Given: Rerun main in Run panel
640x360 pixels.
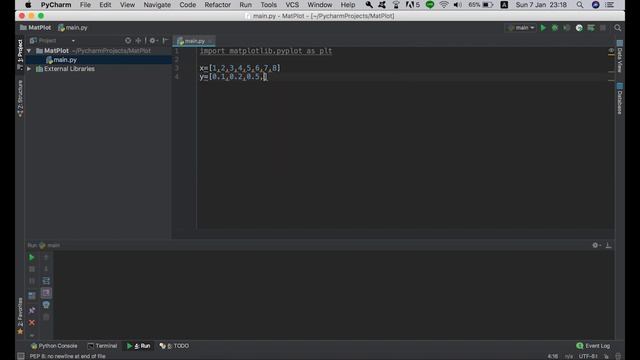Looking at the screenshot, I should [x=31, y=257].
